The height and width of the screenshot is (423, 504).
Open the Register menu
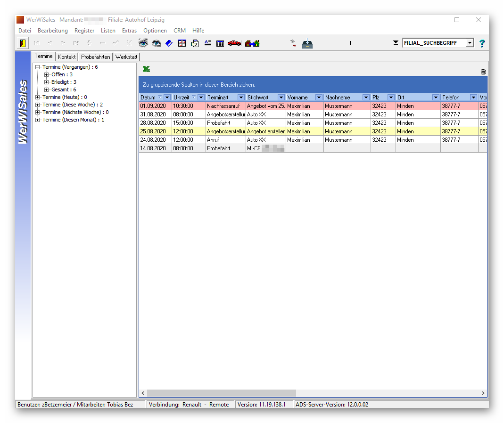click(x=84, y=31)
